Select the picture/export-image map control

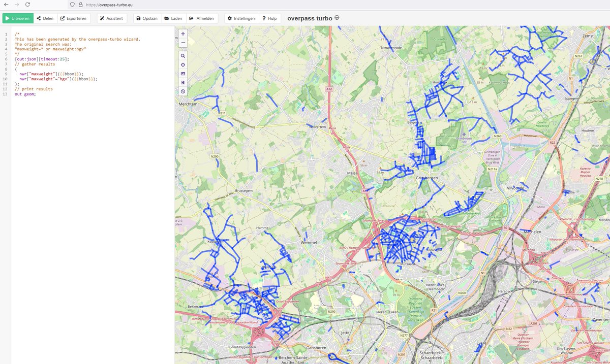coord(183,74)
